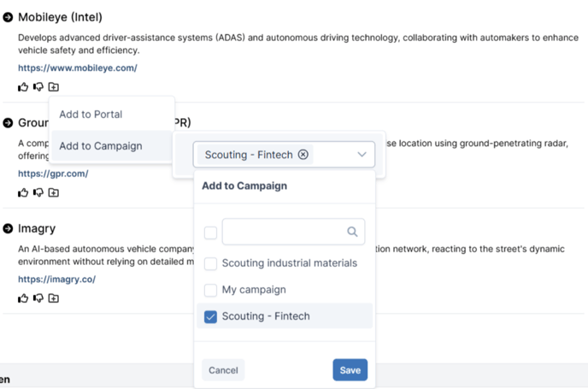588x389 pixels.
Task: Choose Add to Campaign menu option
Action: point(112,146)
